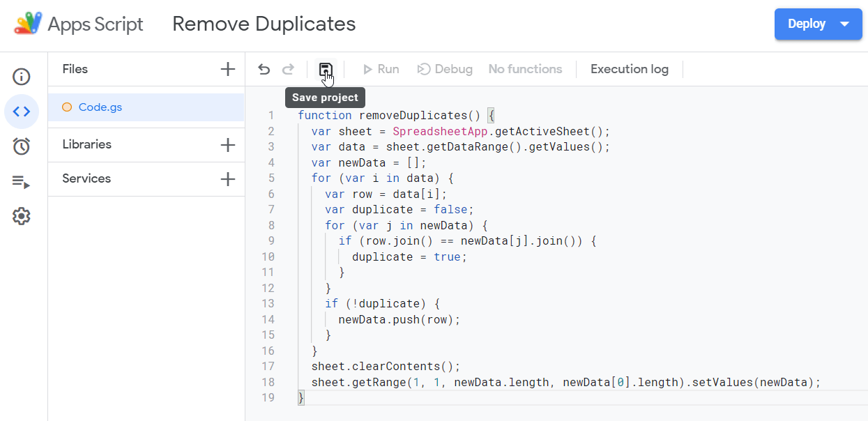Click the Remove Duplicates project title to rename
The height and width of the screenshot is (421, 868).
(263, 23)
